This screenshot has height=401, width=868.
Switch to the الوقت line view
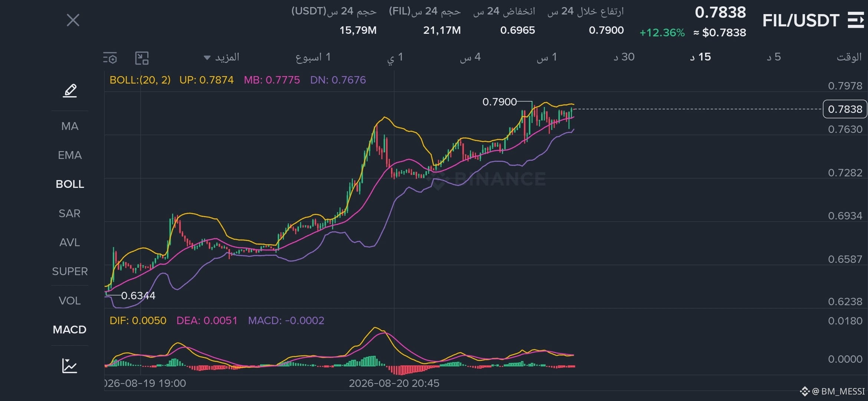pyautogui.click(x=849, y=57)
